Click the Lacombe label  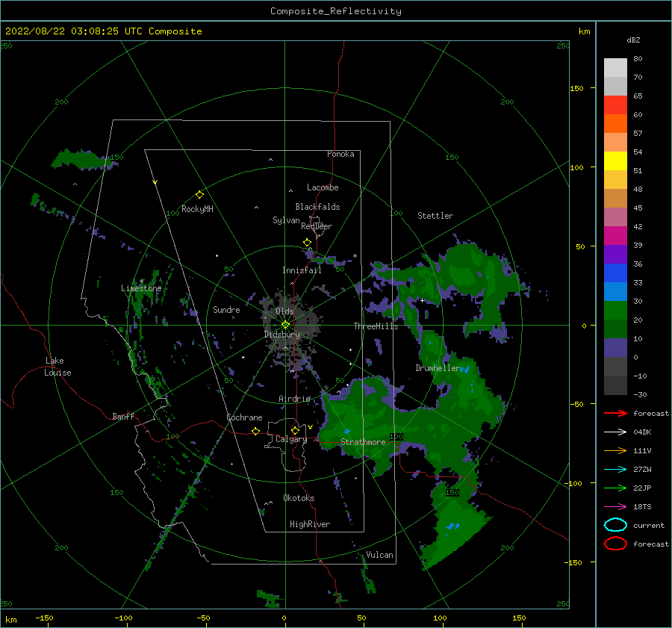pyautogui.click(x=323, y=187)
